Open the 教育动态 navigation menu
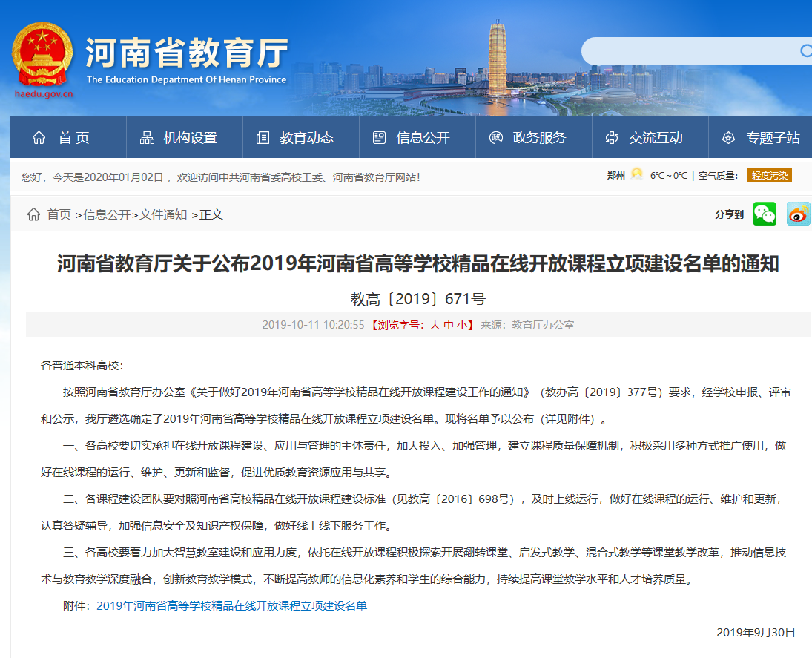The height and width of the screenshot is (658, 812). coord(295,138)
